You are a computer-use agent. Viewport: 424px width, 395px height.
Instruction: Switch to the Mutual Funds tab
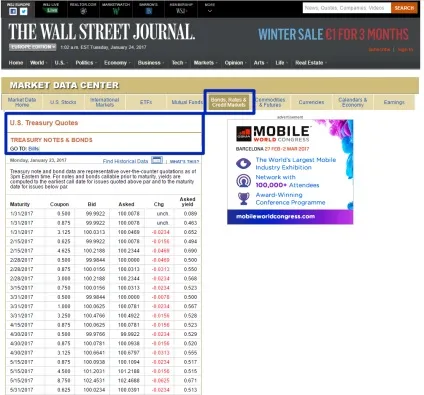pyautogui.click(x=186, y=102)
